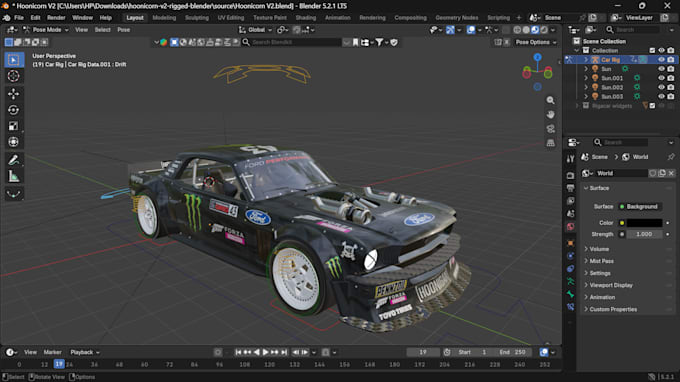The image size is (680, 382).
Task: Choose the Measure tool
Action: point(13,176)
